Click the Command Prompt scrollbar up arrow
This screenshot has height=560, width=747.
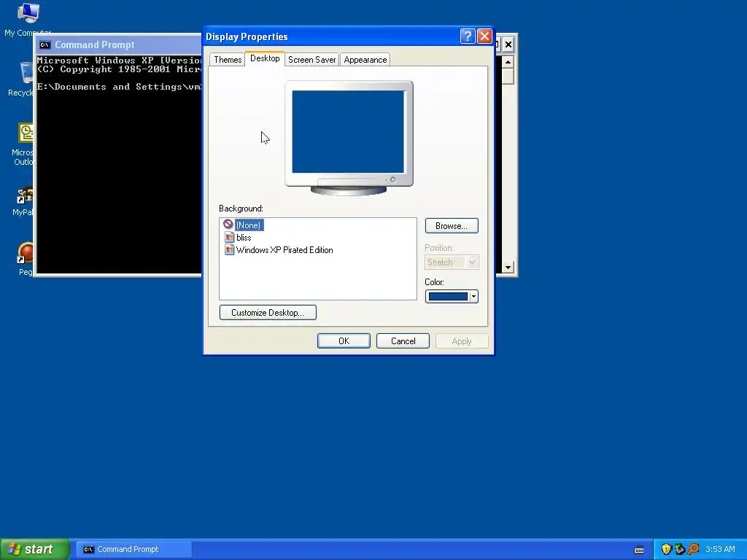click(x=508, y=62)
